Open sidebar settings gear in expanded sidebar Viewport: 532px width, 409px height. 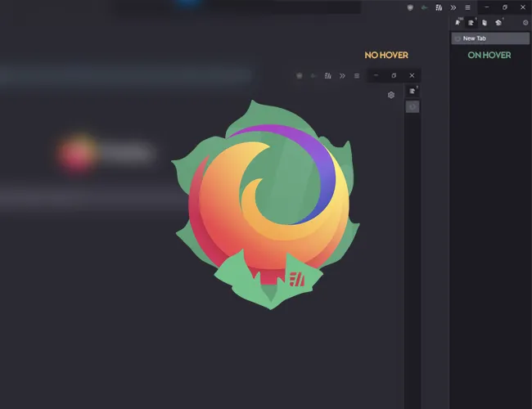[525, 23]
